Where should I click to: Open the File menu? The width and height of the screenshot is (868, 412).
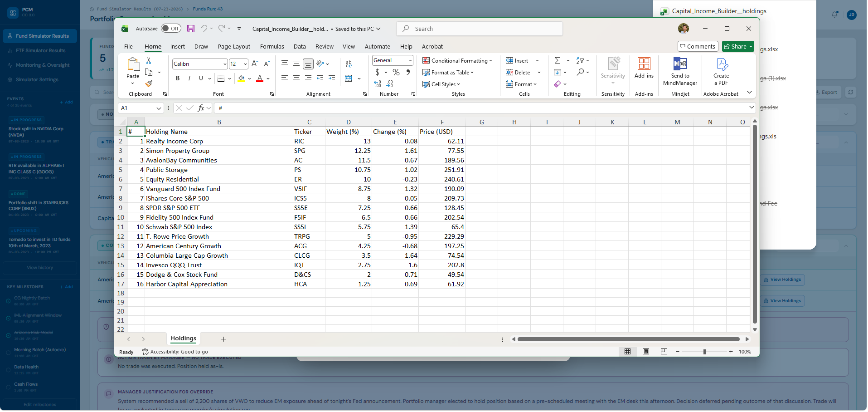click(128, 46)
